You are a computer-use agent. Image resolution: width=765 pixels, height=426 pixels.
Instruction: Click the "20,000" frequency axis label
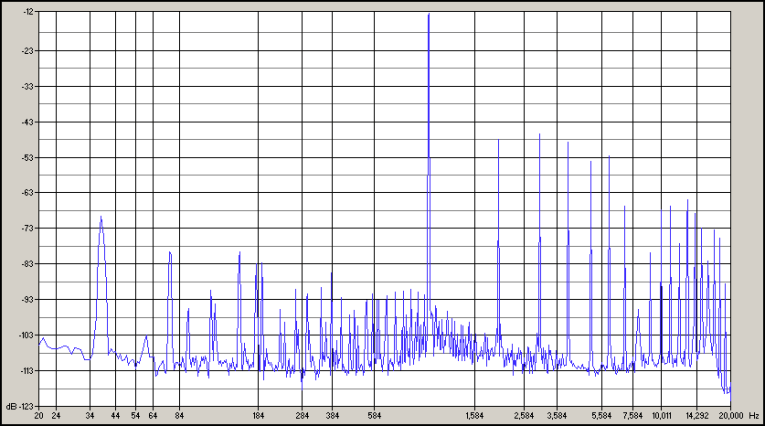pyautogui.click(x=731, y=416)
